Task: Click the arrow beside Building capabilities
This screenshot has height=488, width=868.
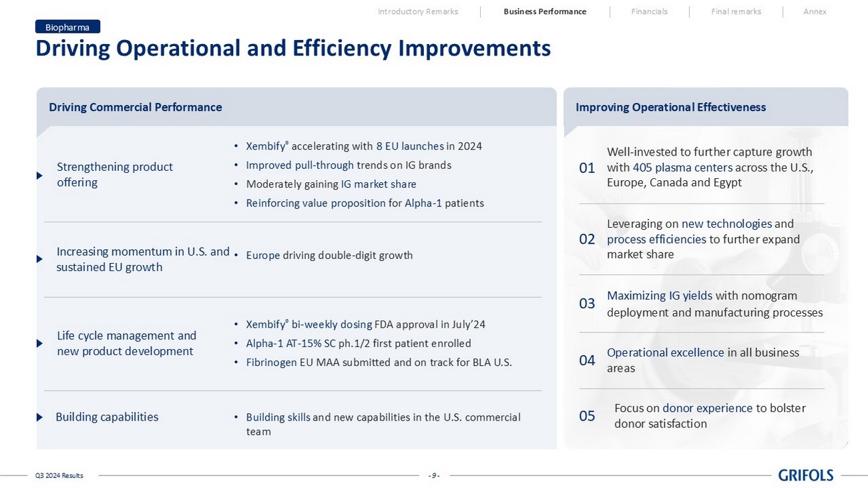Action: pyautogui.click(x=39, y=417)
